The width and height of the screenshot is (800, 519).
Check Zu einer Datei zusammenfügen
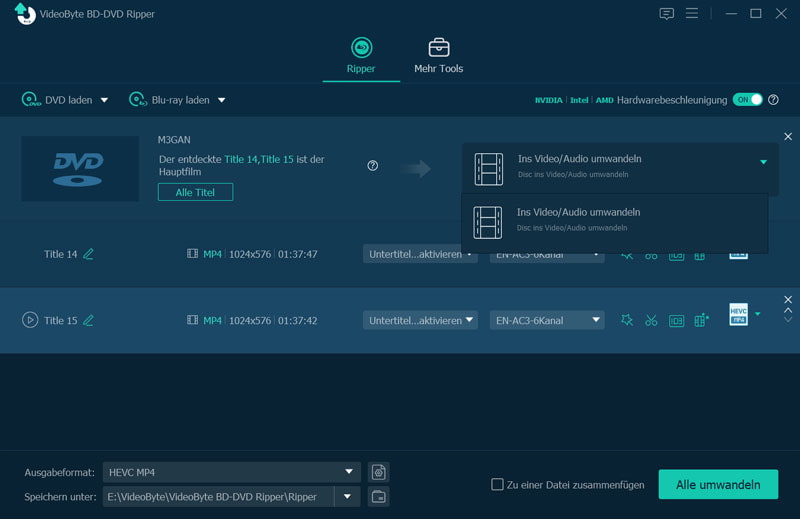[x=497, y=484]
